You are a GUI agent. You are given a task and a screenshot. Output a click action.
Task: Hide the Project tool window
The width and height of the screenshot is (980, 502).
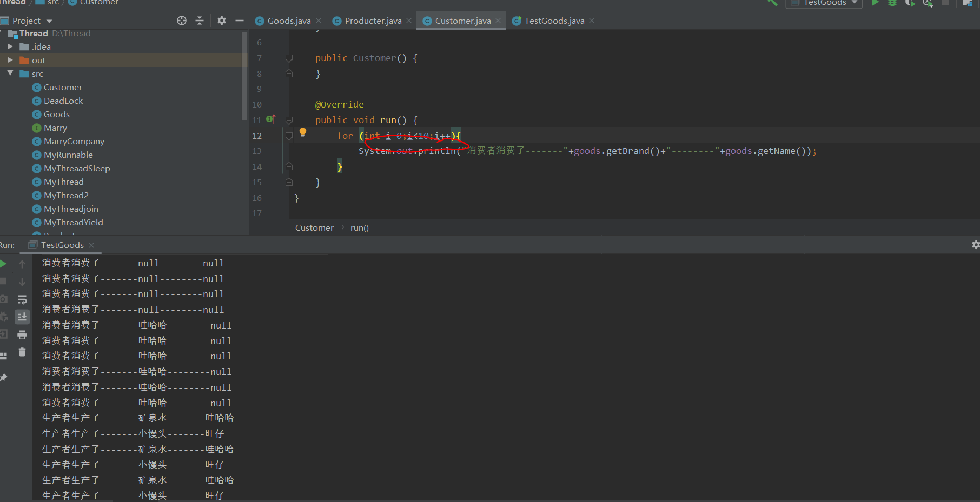tap(240, 21)
